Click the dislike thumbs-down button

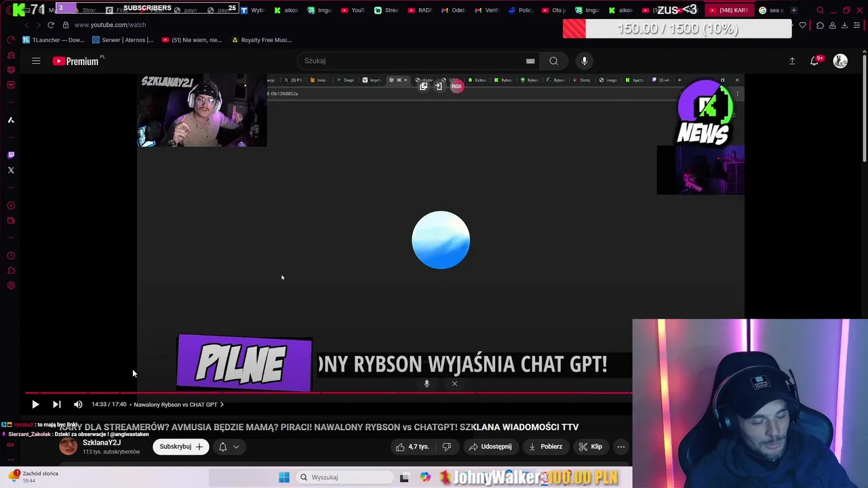446,447
